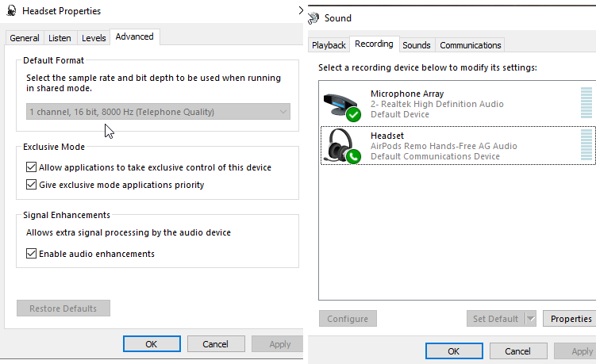Expand the Set Default arrow menu
Image resolution: width=596 pixels, height=364 pixels.
point(531,319)
